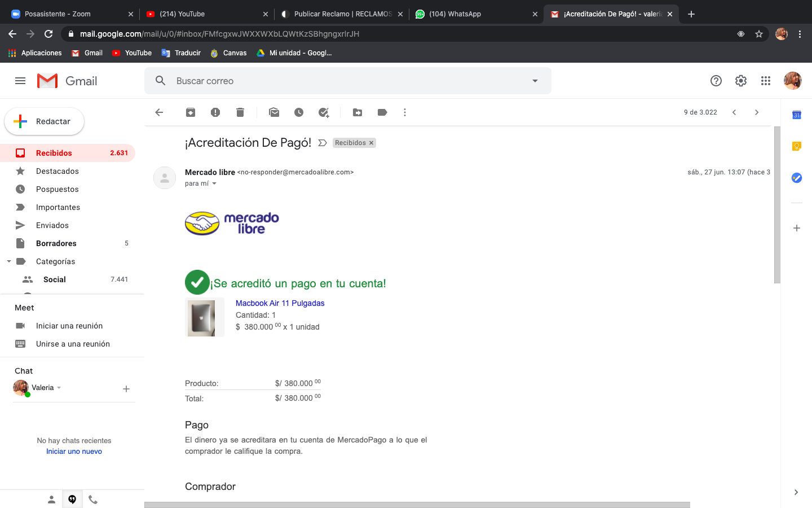Start new chat plus icon

pyautogui.click(x=126, y=389)
